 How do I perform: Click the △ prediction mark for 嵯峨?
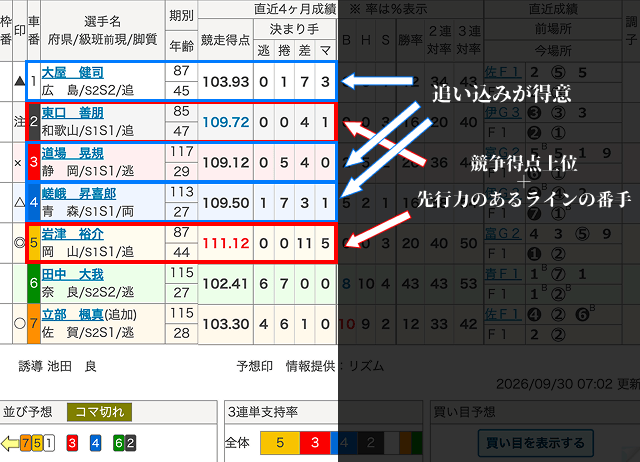[20, 202]
